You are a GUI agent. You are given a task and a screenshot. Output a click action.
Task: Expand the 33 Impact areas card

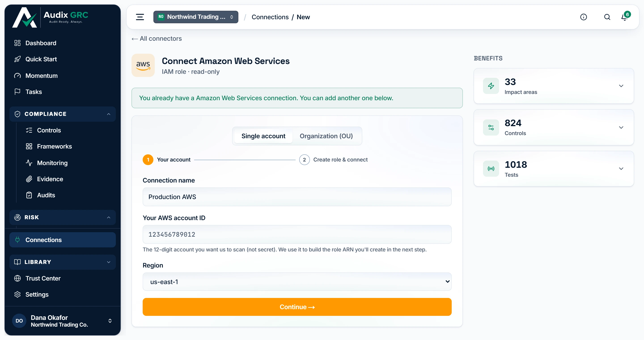[554, 86]
